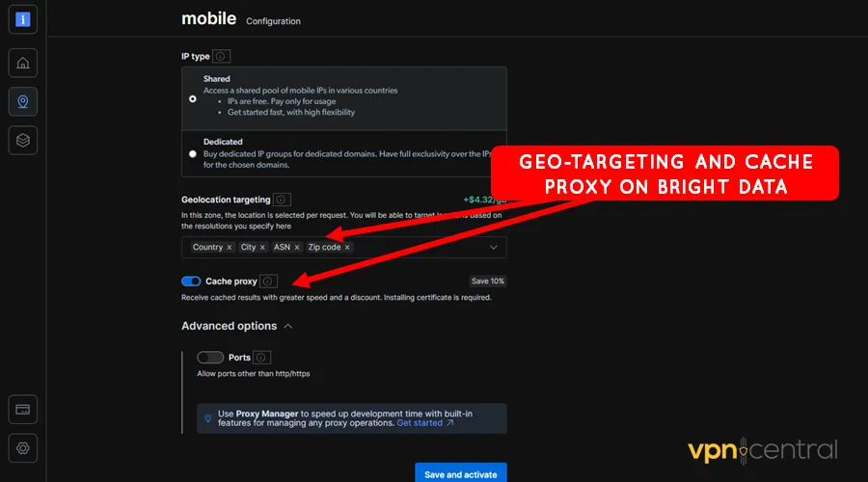Image resolution: width=868 pixels, height=482 pixels.
Task: Click the ASN tag label
Action: point(282,248)
